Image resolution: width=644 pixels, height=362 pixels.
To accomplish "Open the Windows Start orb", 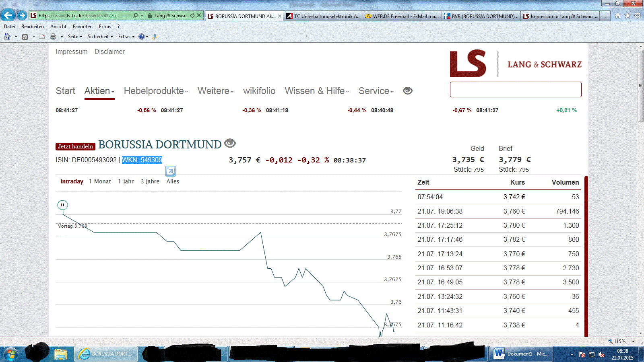I will point(11,354).
